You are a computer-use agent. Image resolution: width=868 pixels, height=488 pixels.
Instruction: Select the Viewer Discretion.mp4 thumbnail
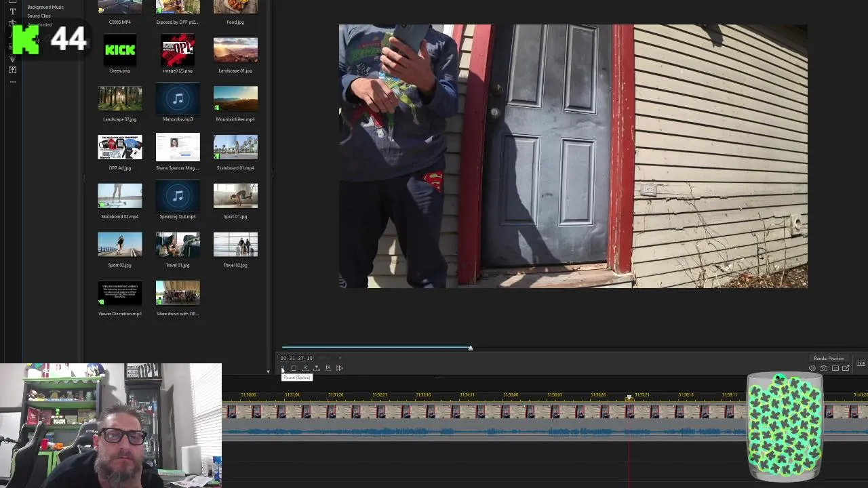coord(120,293)
